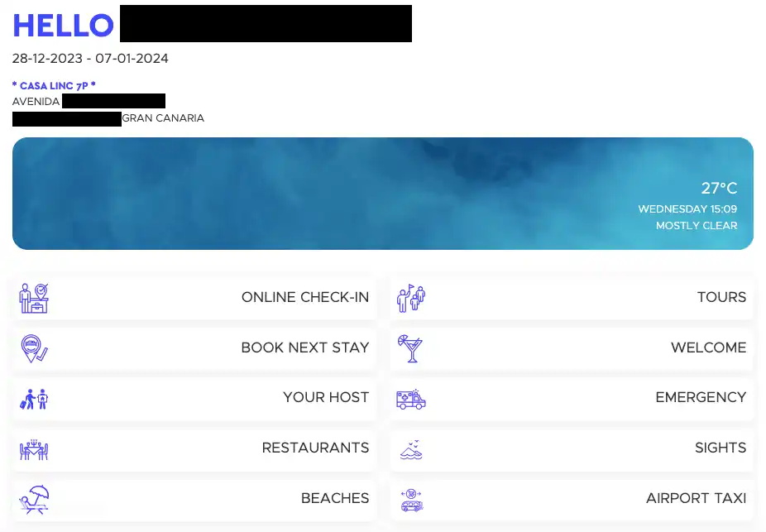Viewport: 766px width, 532px height.
Task: Click the Beaches umbrella icon
Action: (34, 499)
